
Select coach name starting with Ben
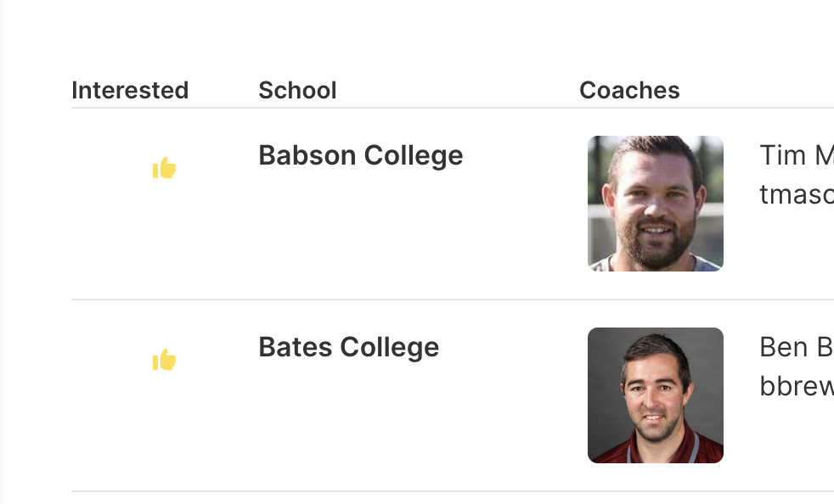796,347
